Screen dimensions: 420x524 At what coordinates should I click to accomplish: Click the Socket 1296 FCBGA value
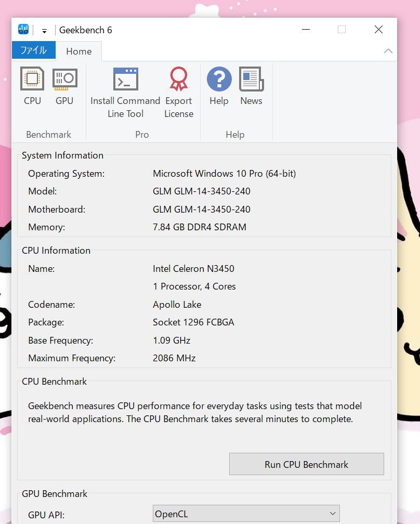[193, 322]
